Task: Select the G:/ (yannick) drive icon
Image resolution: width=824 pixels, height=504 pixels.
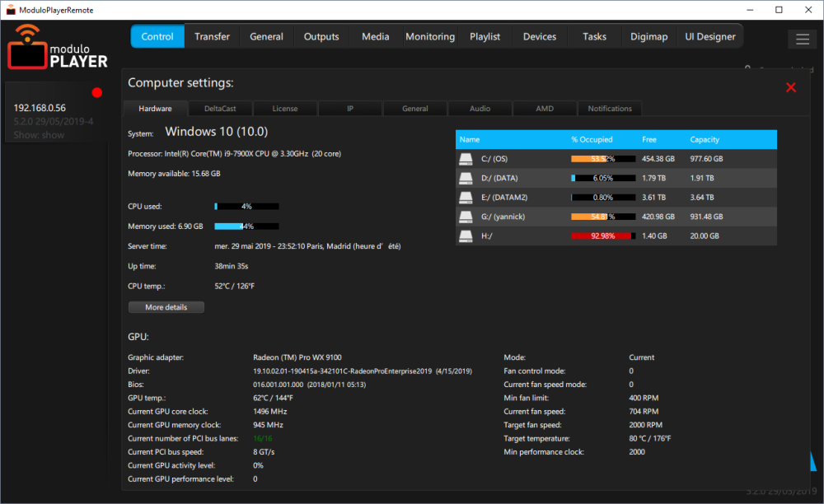Action: pos(467,217)
